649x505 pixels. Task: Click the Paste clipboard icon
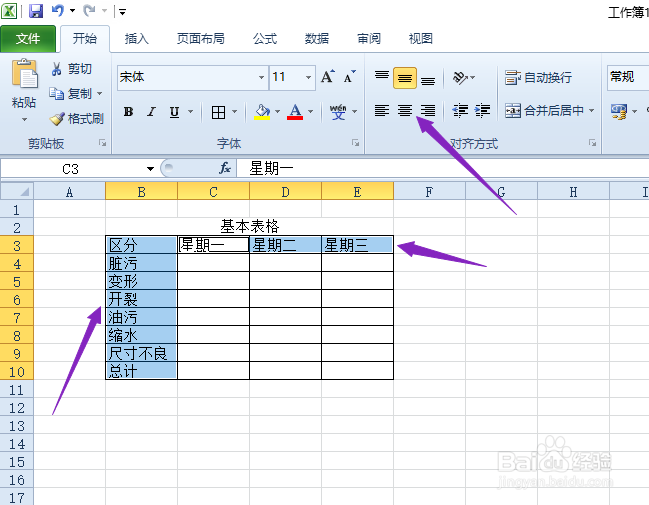(25, 73)
